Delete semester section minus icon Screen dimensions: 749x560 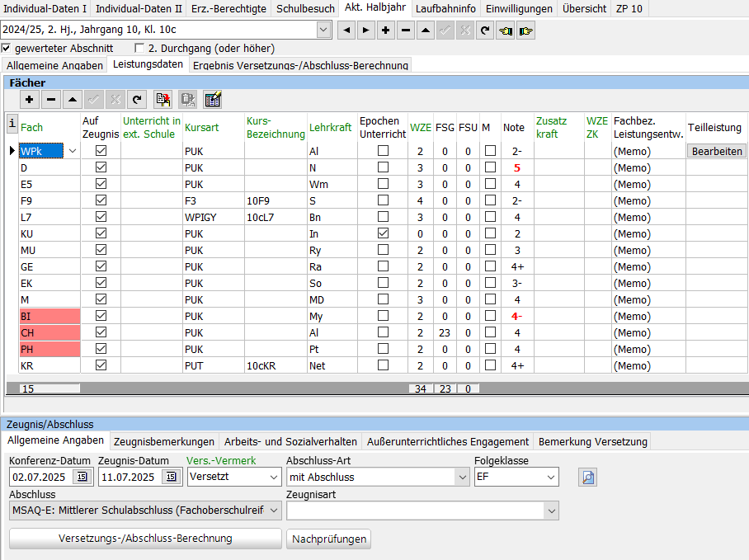pos(406,31)
